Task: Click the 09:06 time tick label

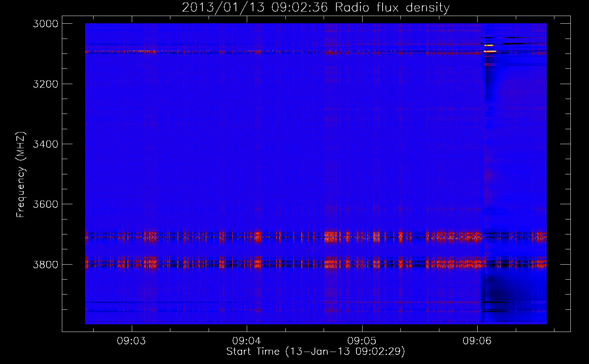Action: pyautogui.click(x=477, y=341)
